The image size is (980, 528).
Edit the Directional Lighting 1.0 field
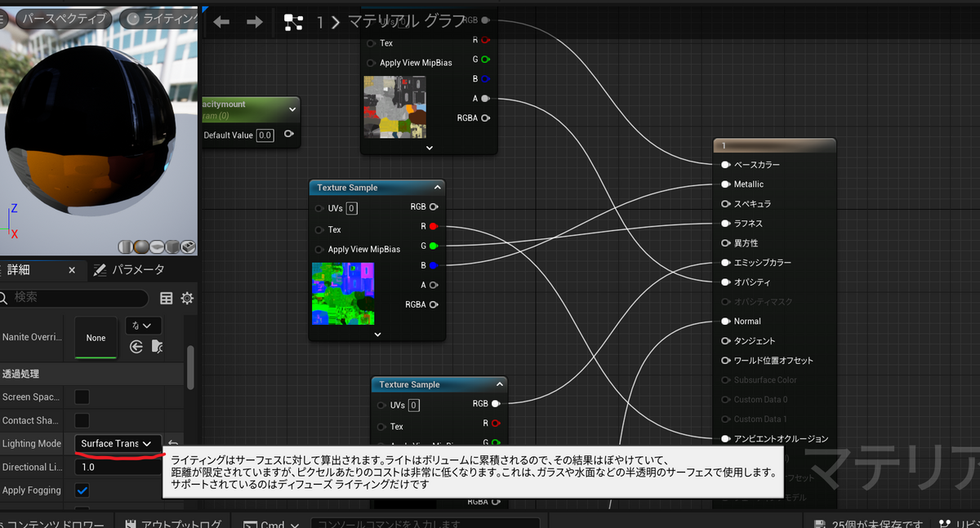[118, 468]
